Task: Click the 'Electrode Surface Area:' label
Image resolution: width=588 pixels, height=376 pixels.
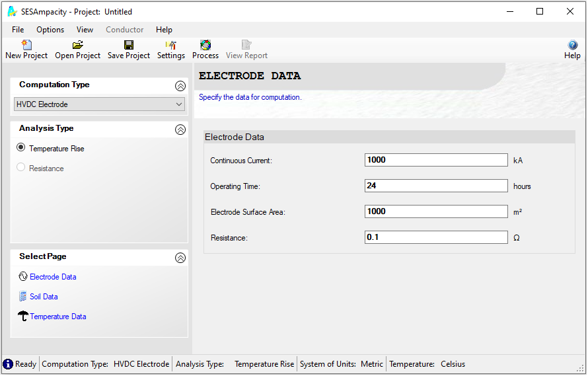Action: coord(248,212)
